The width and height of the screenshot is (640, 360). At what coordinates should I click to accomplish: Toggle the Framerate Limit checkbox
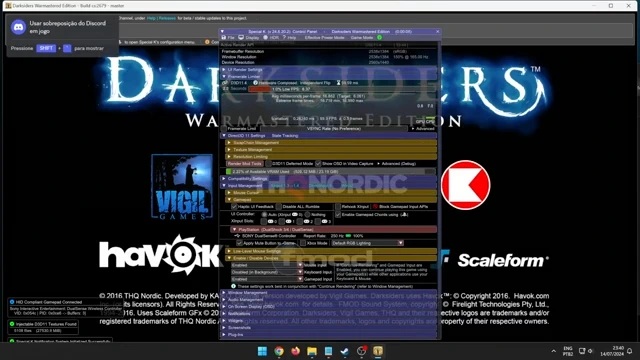[224, 129]
